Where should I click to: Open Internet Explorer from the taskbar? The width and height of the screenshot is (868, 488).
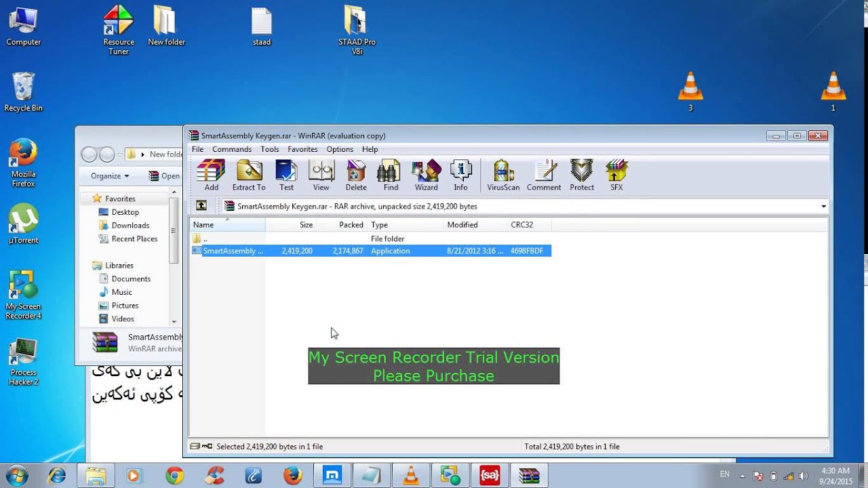[56, 476]
